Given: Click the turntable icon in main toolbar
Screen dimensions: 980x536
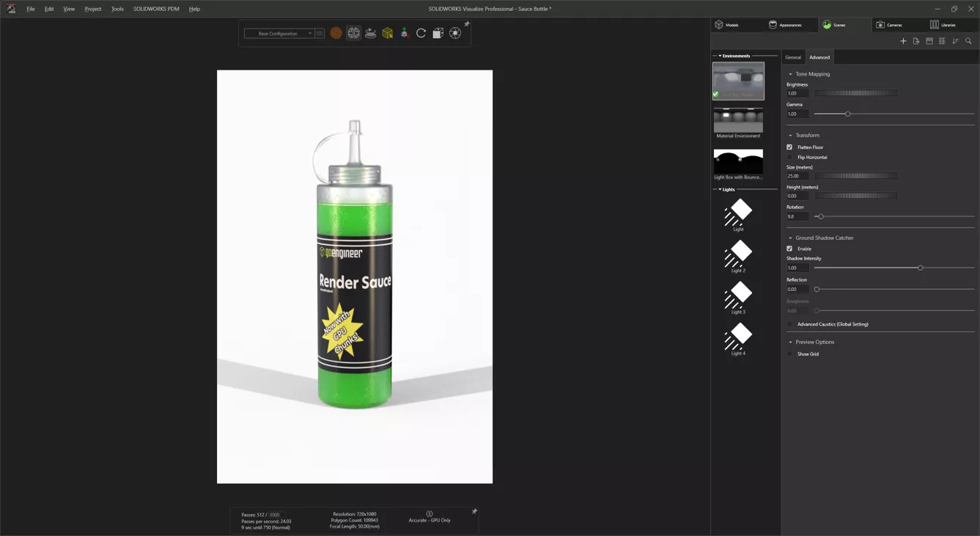Looking at the screenshot, I should click(370, 33).
